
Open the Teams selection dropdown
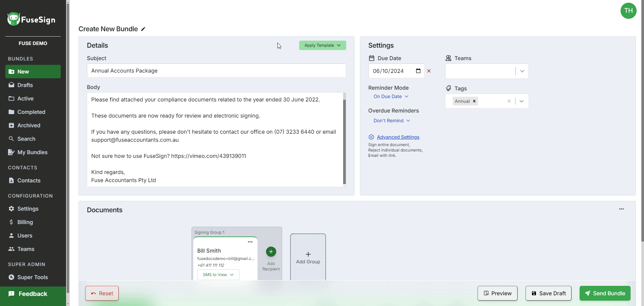coord(522,71)
